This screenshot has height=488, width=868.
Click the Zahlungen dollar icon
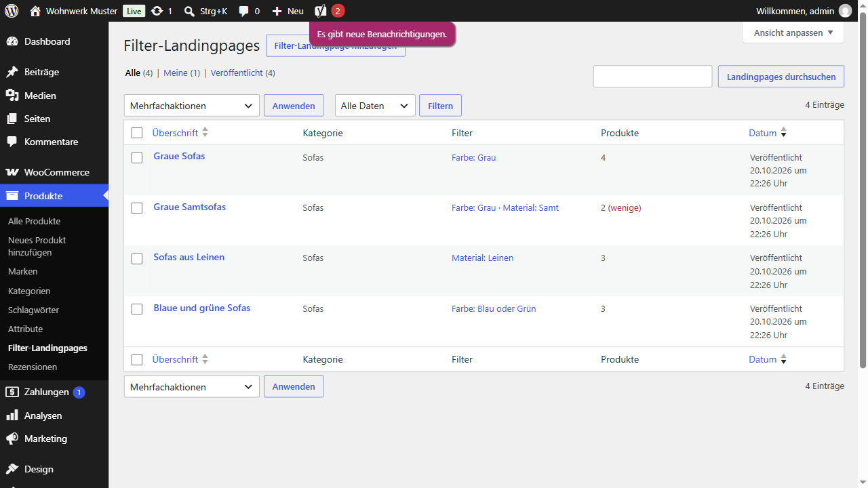click(12, 392)
